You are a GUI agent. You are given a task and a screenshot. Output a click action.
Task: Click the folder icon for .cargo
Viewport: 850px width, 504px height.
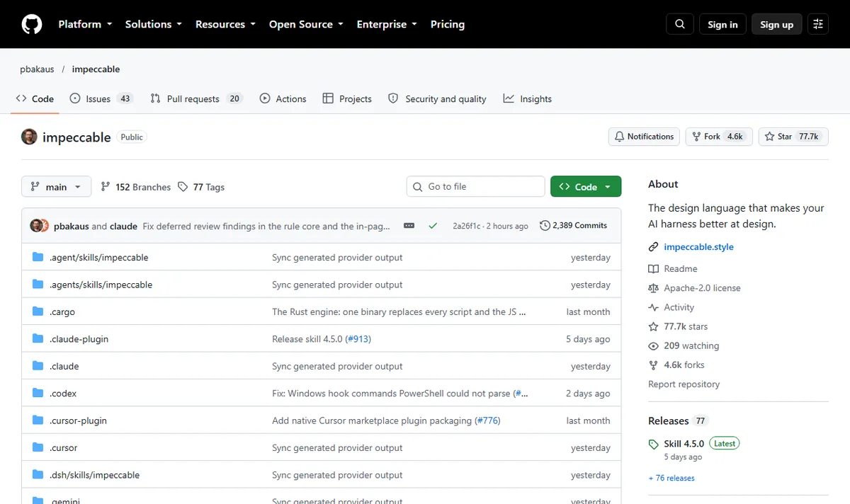click(38, 311)
